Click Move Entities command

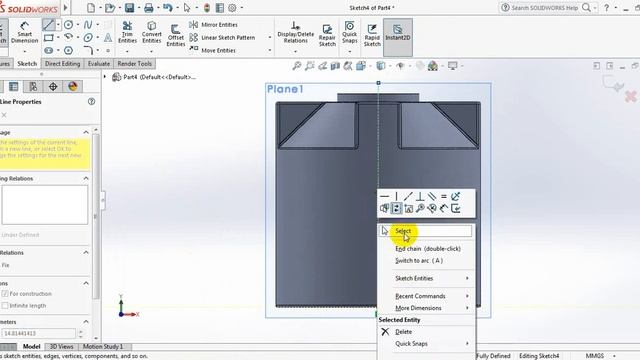click(x=213, y=50)
